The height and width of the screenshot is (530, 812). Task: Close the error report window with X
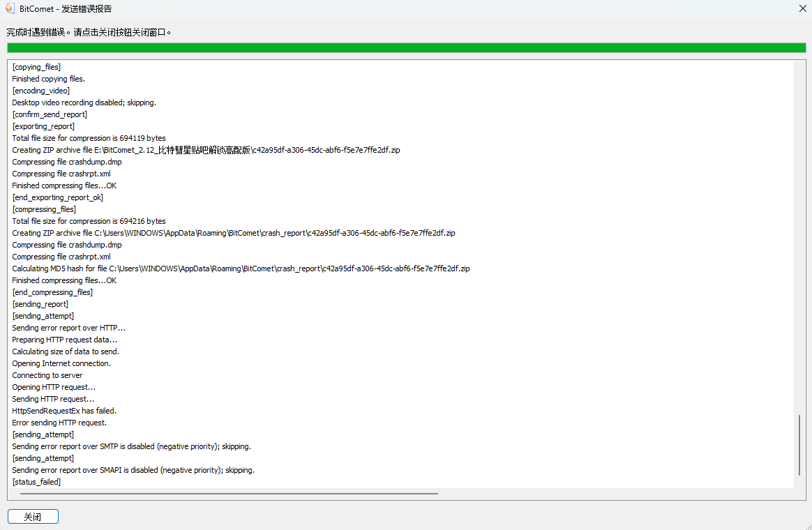click(x=803, y=8)
